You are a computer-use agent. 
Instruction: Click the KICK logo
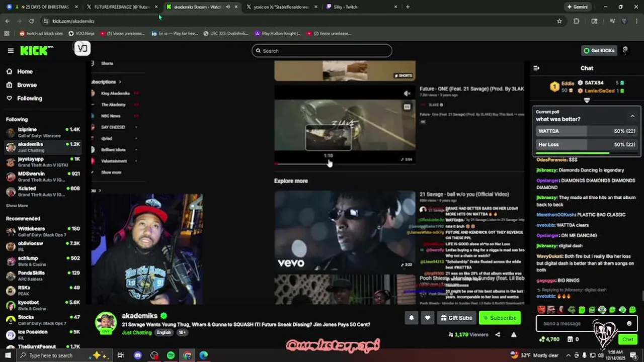pyautogui.click(x=36, y=50)
